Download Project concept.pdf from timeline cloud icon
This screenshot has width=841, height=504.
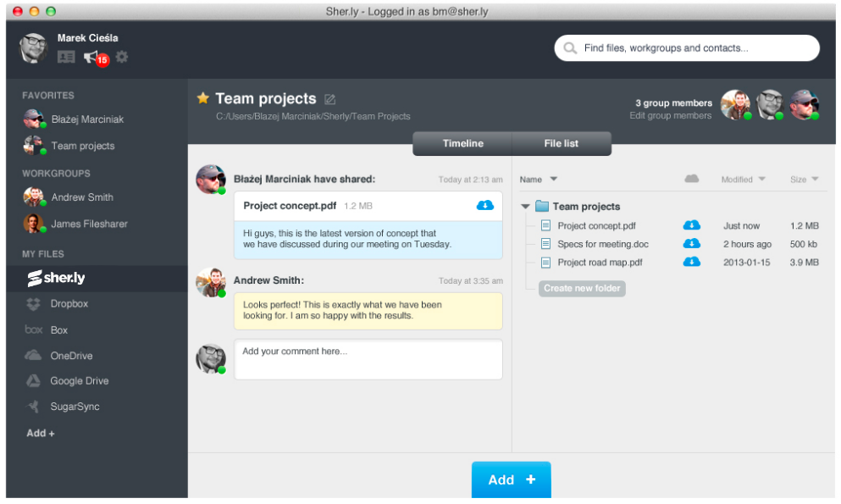(484, 205)
